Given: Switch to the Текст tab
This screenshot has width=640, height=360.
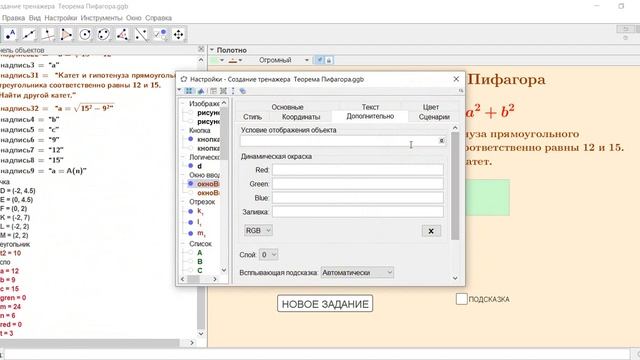Looking at the screenshot, I should point(370,107).
